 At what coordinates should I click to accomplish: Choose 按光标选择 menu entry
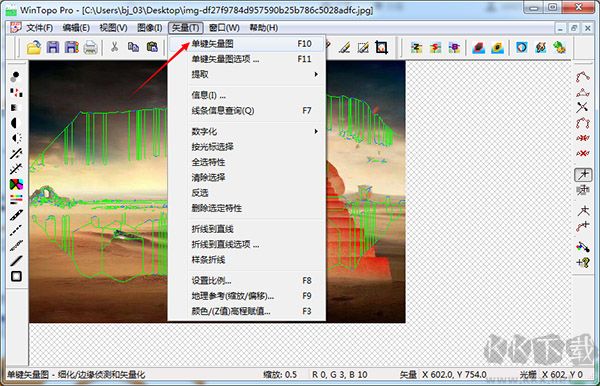(247, 147)
